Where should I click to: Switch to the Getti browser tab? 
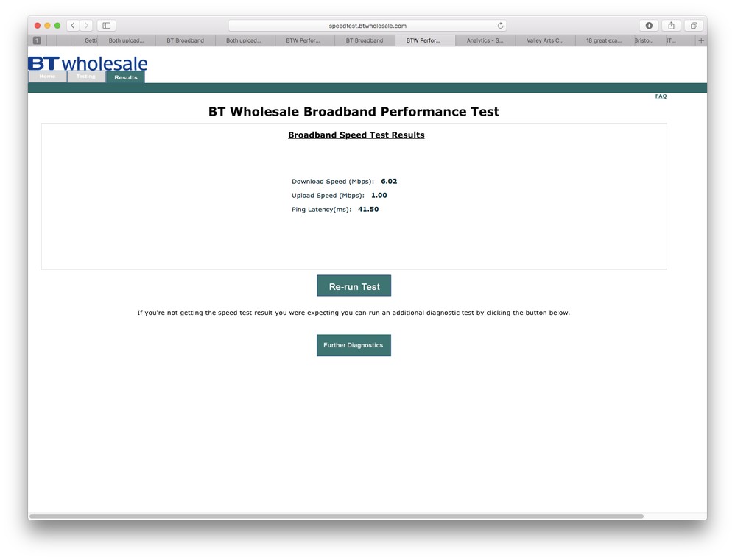(85, 40)
